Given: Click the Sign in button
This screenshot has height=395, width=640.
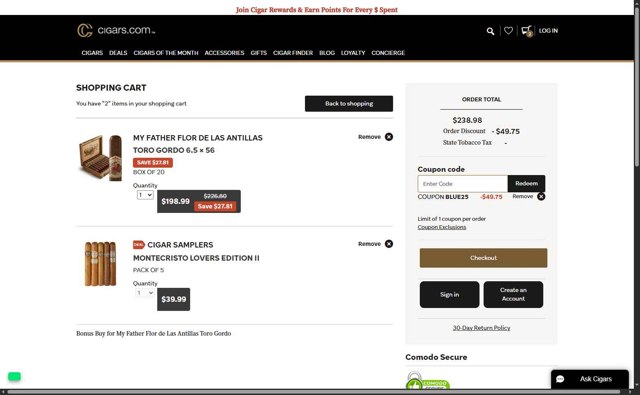Looking at the screenshot, I should (449, 294).
